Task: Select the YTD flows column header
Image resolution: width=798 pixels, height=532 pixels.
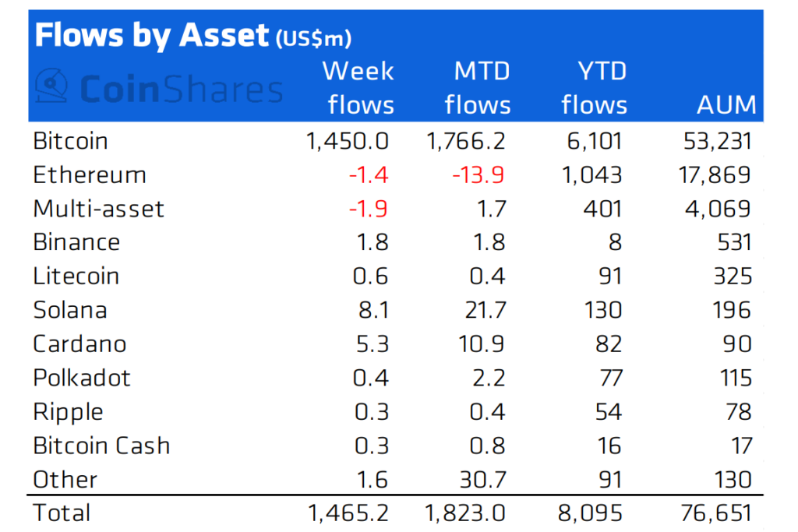Action: (595, 87)
